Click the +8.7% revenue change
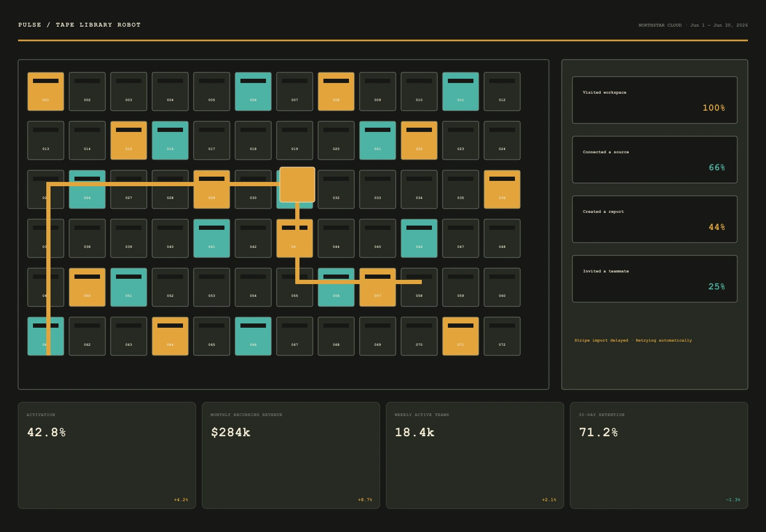 [365, 500]
